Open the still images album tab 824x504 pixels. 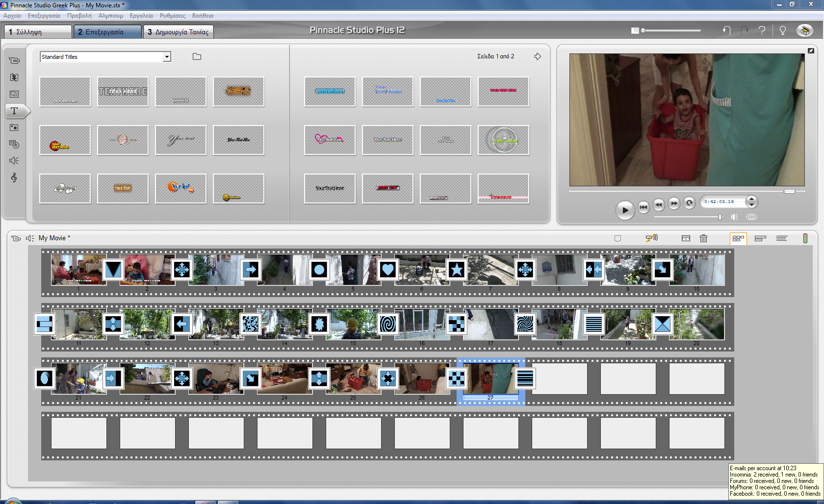tap(14, 127)
